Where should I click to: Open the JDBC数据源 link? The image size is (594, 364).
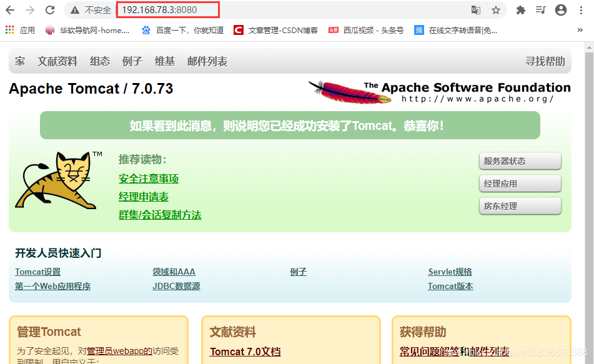pos(176,287)
